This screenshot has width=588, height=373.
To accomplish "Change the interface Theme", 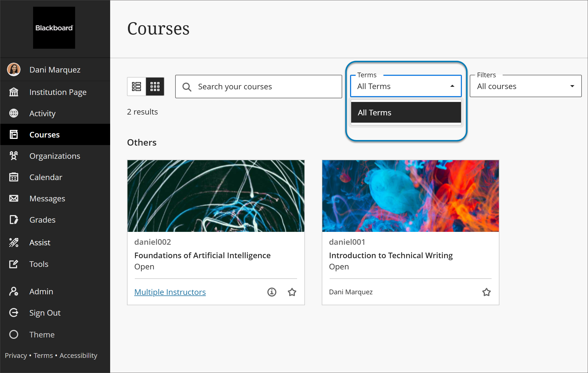I will click(x=42, y=334).
